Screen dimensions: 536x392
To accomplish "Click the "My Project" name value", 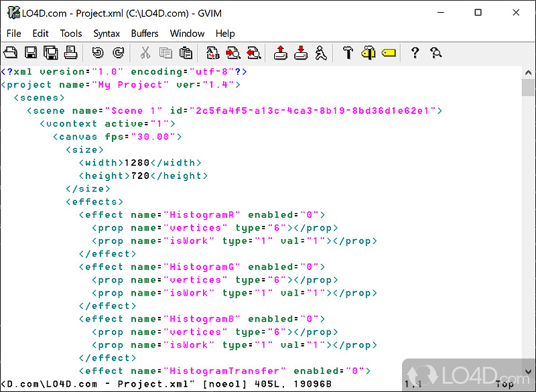I will click(x=130, y=84).
